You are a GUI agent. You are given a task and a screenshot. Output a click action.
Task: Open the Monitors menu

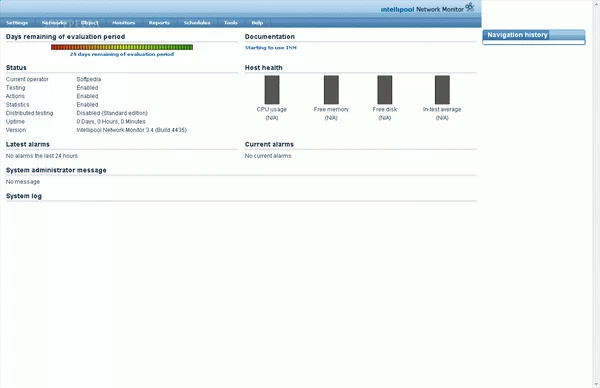(x=124, y=23)
